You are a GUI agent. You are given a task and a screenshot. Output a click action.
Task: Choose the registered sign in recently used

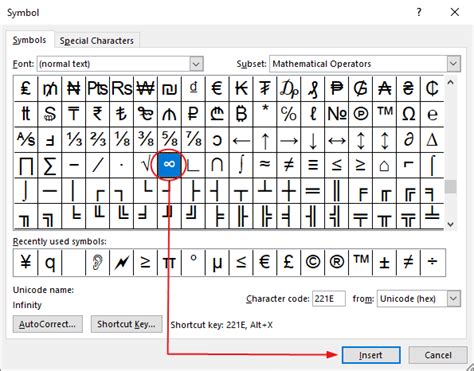point(337,262)
